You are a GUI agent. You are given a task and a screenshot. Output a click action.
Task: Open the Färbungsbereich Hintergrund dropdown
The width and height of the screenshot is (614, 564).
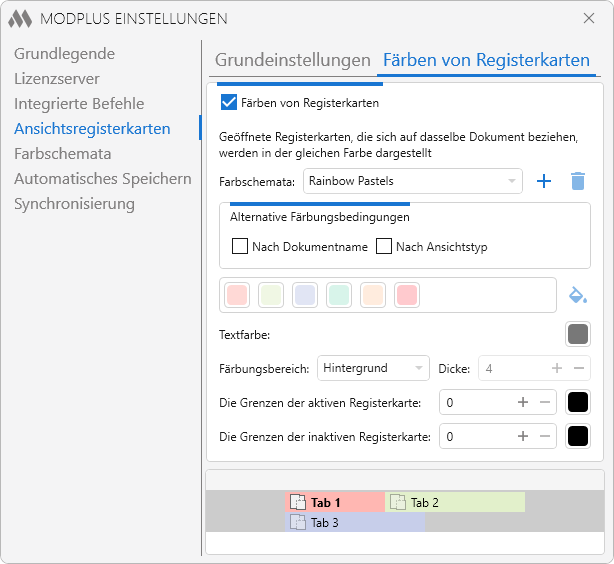coord(373,368)
